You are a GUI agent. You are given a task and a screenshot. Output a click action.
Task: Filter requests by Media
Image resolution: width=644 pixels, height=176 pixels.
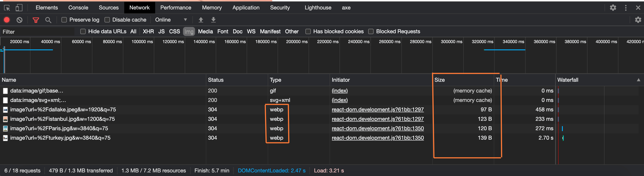pyautogui.click(x=205, y=32)
